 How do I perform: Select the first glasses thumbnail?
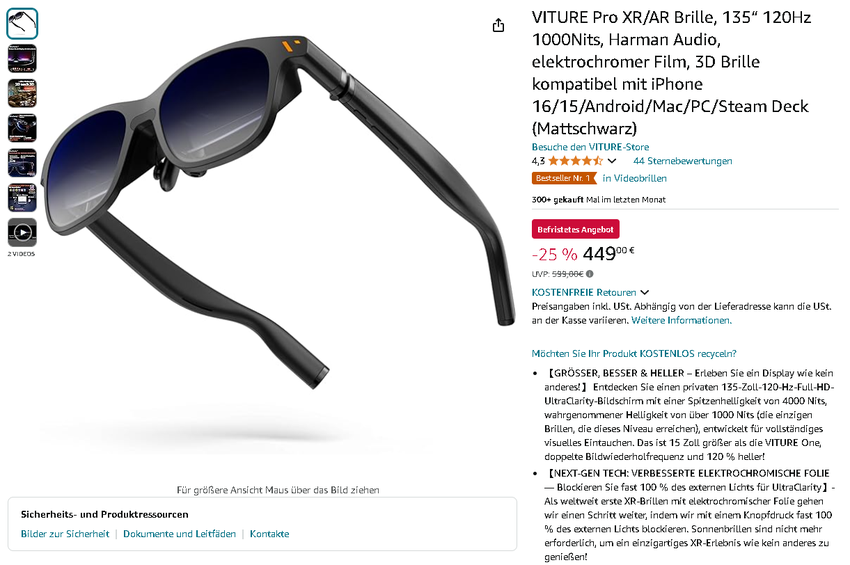pyautogui.click(x=22, y=24)
